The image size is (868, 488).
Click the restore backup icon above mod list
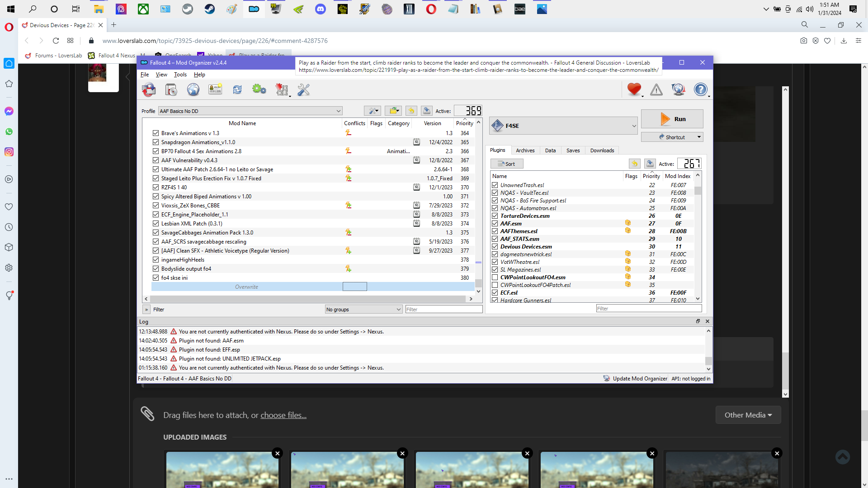pos(411,111)
